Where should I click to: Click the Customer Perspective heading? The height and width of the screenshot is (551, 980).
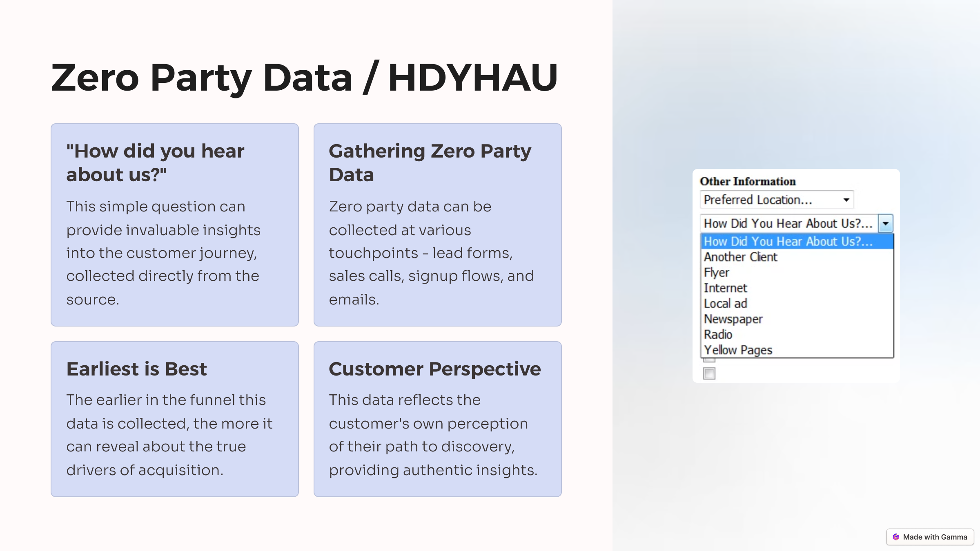tap(435, 369)
